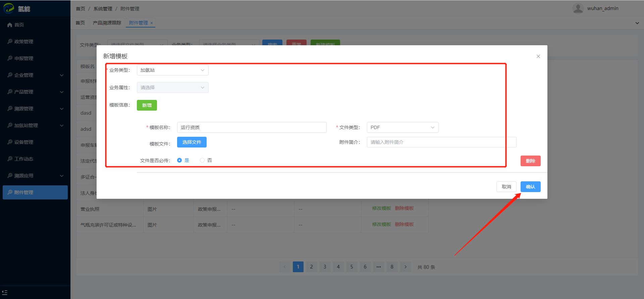
Task: Click the wuhan_admin user avatar
Action: 578,8
